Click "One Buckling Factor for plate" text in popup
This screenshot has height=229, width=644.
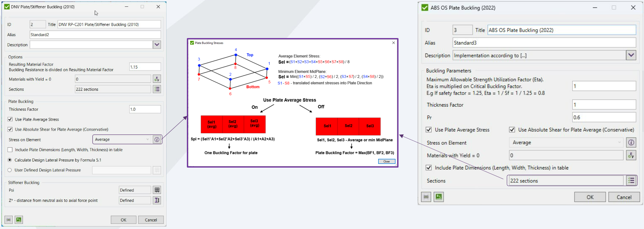(x=231, y=153)
